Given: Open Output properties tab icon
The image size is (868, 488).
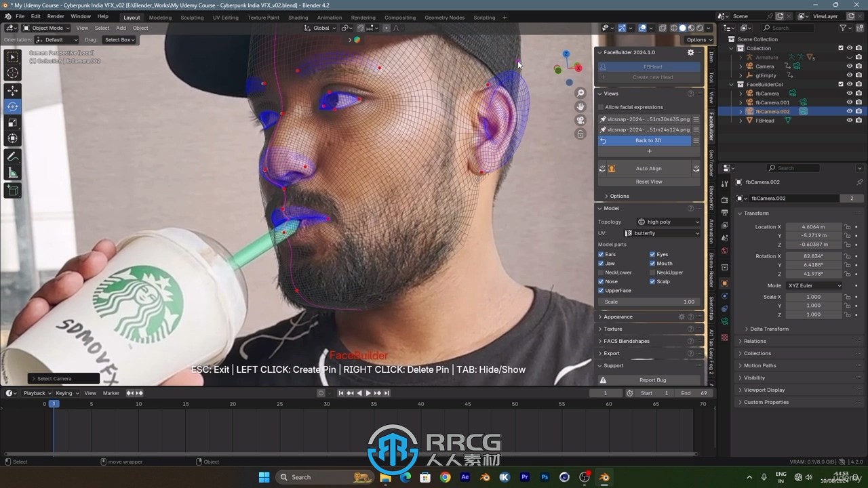Looking at the screenshot, I should point(725,213).
